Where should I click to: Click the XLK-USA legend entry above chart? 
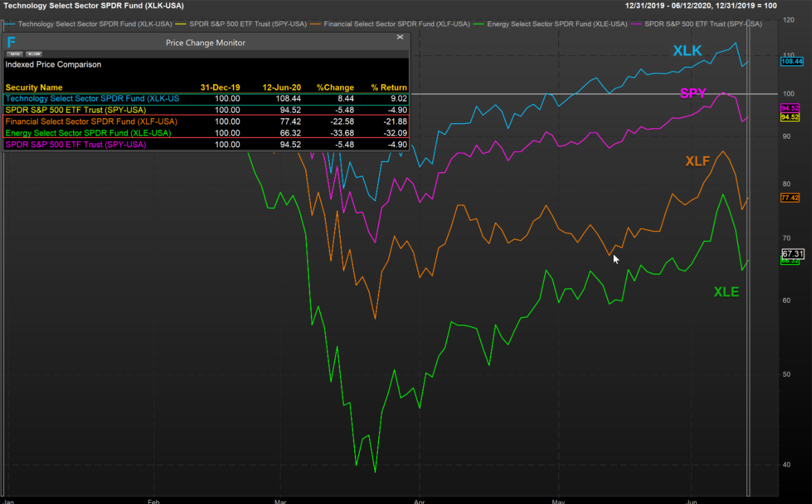pos(90,24)
